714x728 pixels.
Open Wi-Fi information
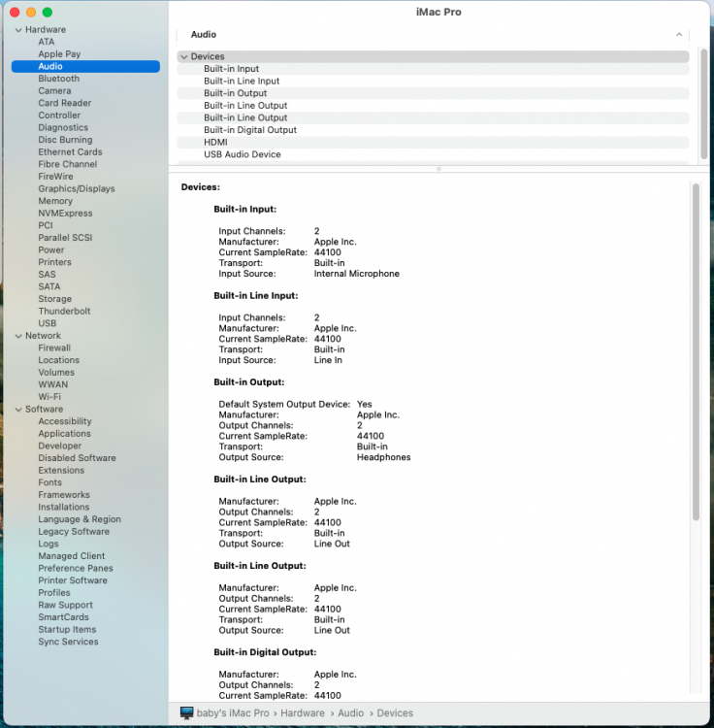pos(49,397)
